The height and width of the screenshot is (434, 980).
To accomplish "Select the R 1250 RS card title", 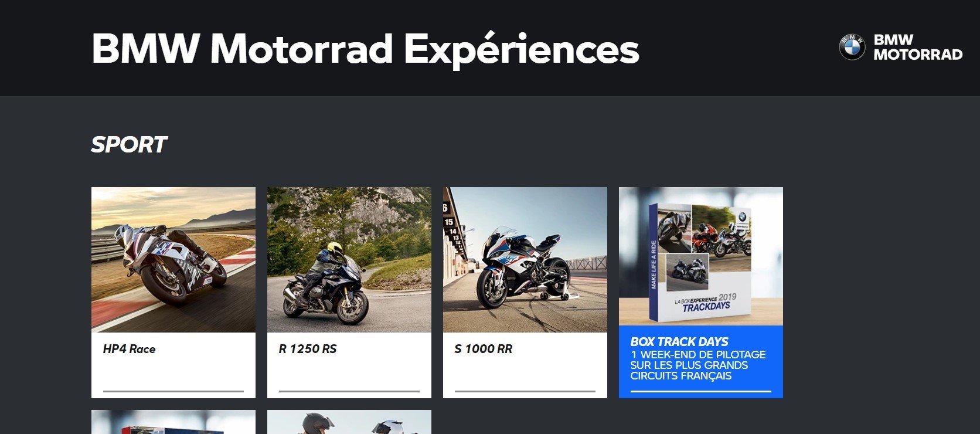I will [x=308, y=349].
